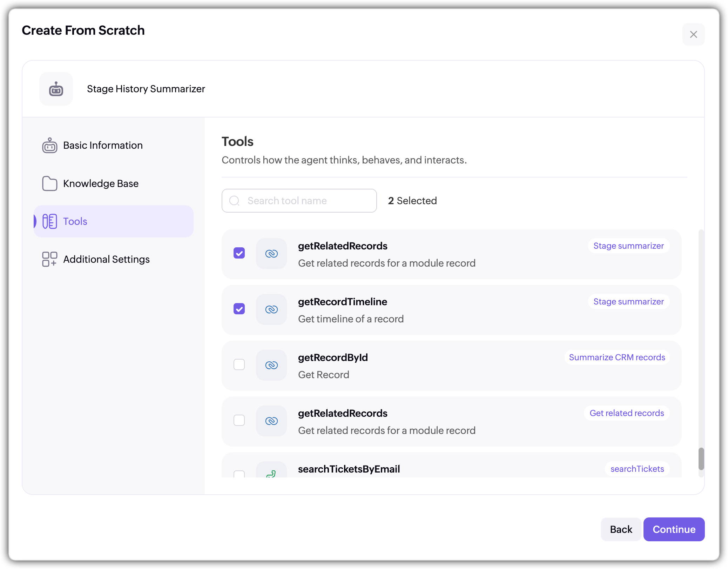This screenshot has height=569, width=728.
Task: Click the searchTicketsByEmail phone icon
Action: [271, 473]
